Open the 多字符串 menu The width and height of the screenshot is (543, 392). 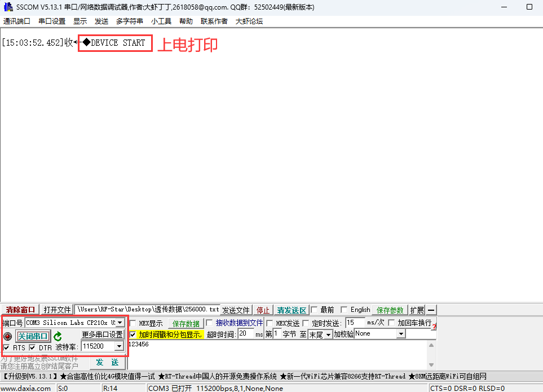(130, 21)
